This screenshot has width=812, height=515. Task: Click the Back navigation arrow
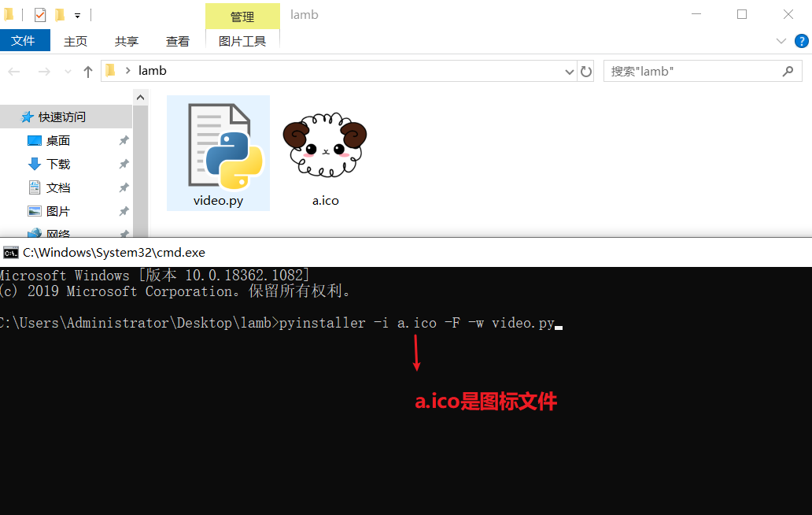(x=14, y=72)
